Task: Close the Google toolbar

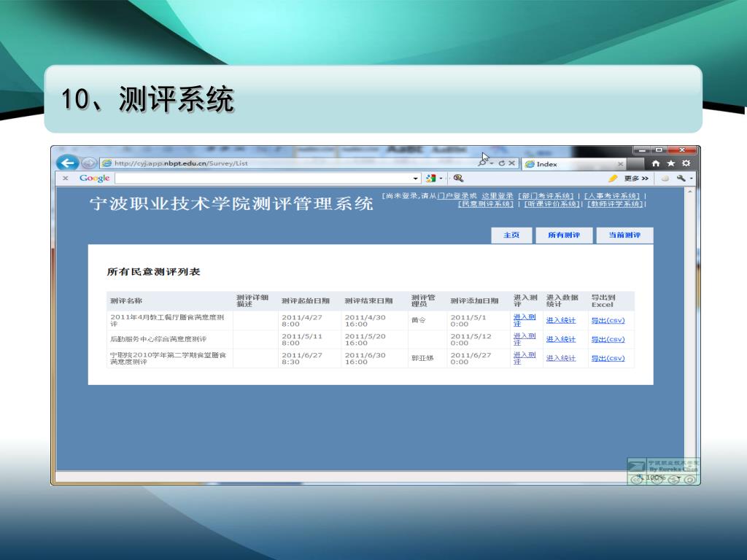Action: [x=65, y=178]
